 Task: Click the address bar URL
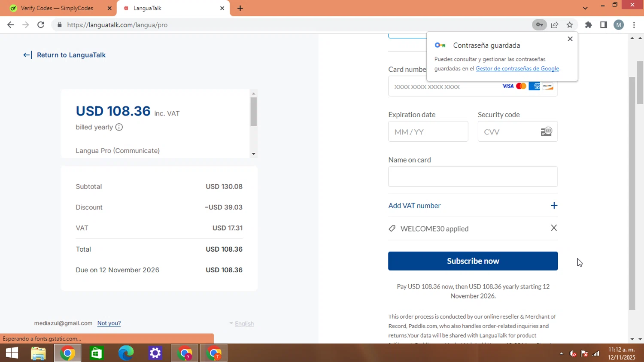[x=117, y=25]
